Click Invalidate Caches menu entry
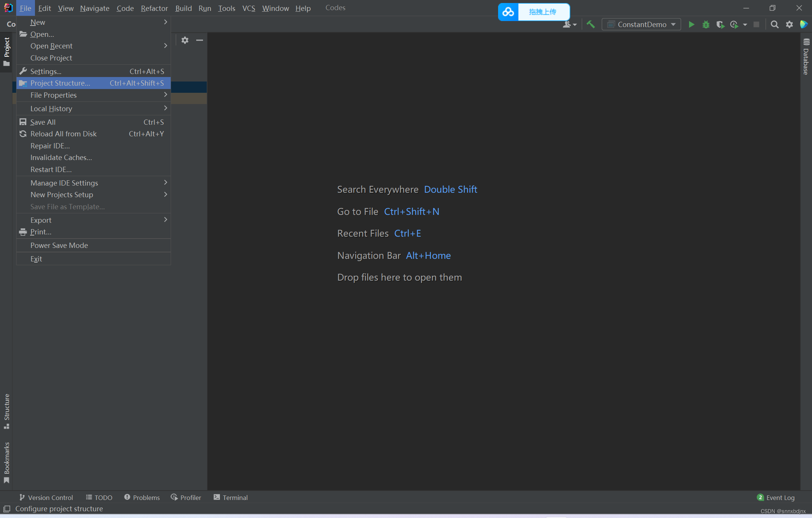Screen dimensions: 812x518 (x=61, y=157)
